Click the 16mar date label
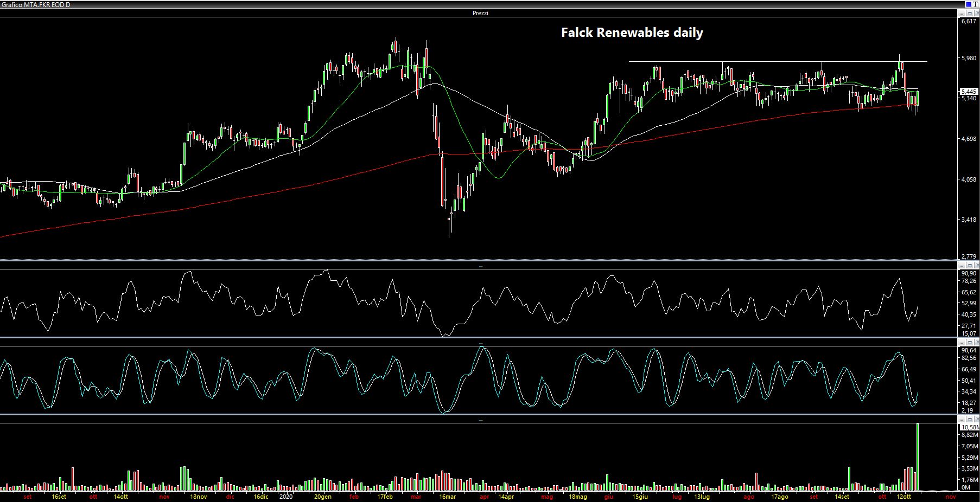This screenshot has height=502, width=980. coord(447,497)
